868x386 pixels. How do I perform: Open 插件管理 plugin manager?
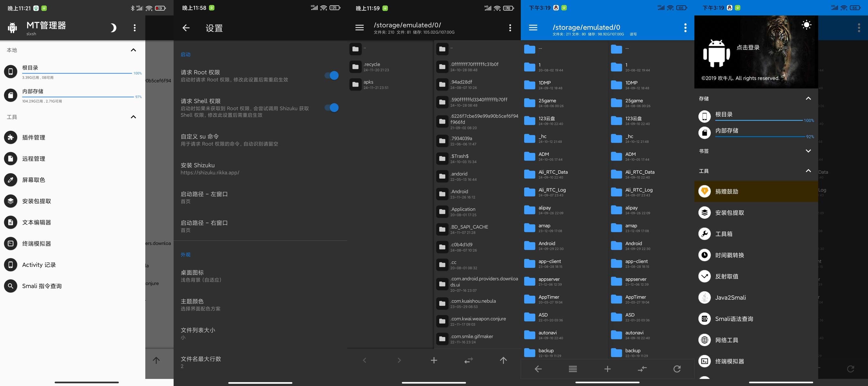(x=72, y=138)
